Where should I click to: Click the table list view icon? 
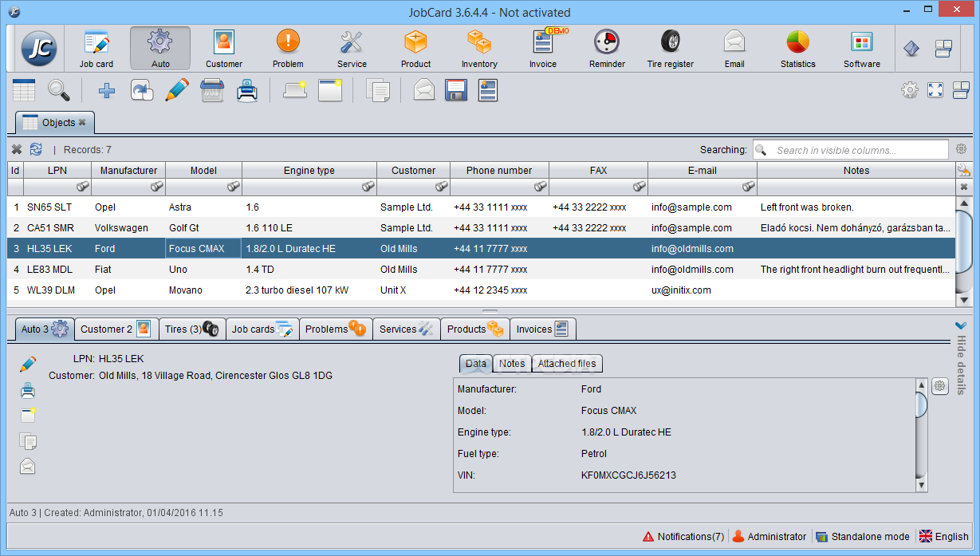tap(24, 90)
